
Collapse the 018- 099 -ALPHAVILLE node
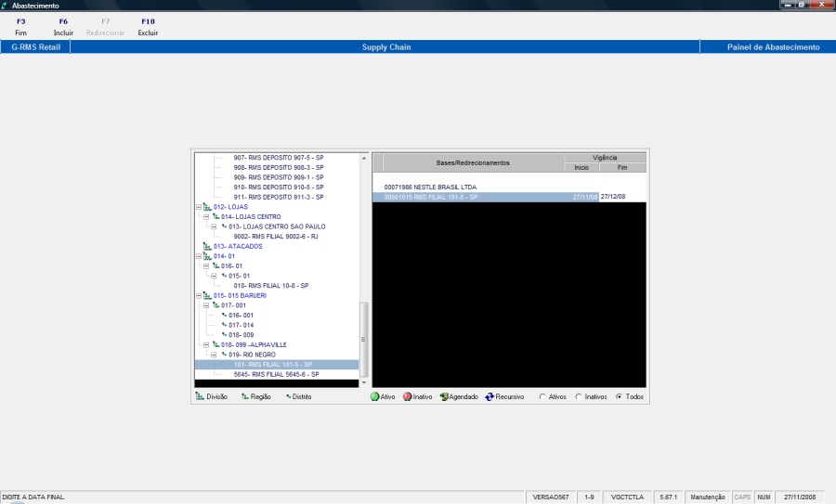tap(206, 345)
